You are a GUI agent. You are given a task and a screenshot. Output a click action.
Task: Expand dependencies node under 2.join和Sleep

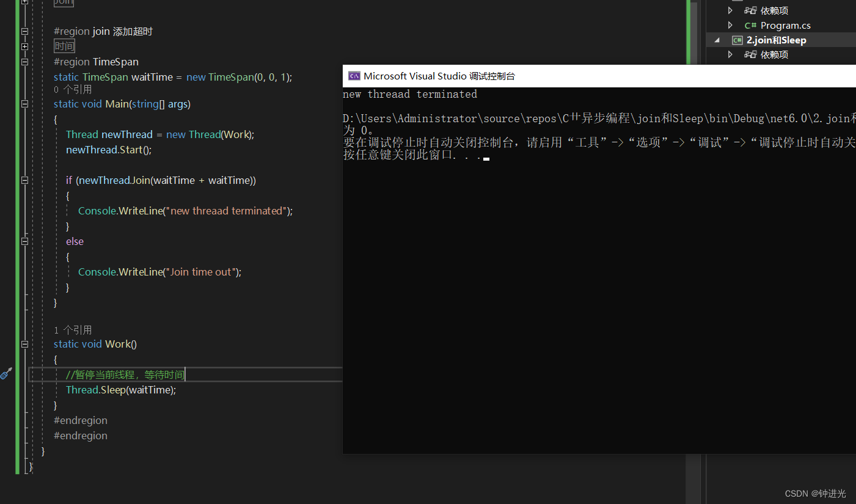click(730, 55)
